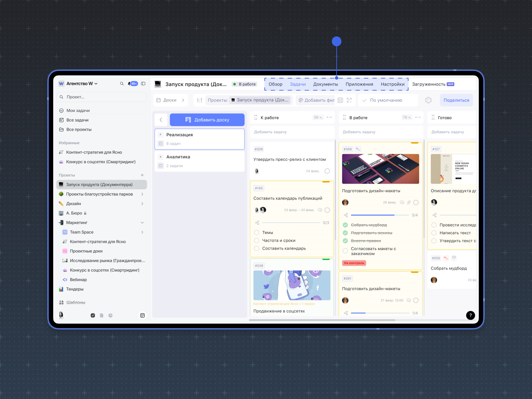The width and height of the screenshot is (532, 399).
Task: Open the help question mark button
Action: click(x=471, y=315)
